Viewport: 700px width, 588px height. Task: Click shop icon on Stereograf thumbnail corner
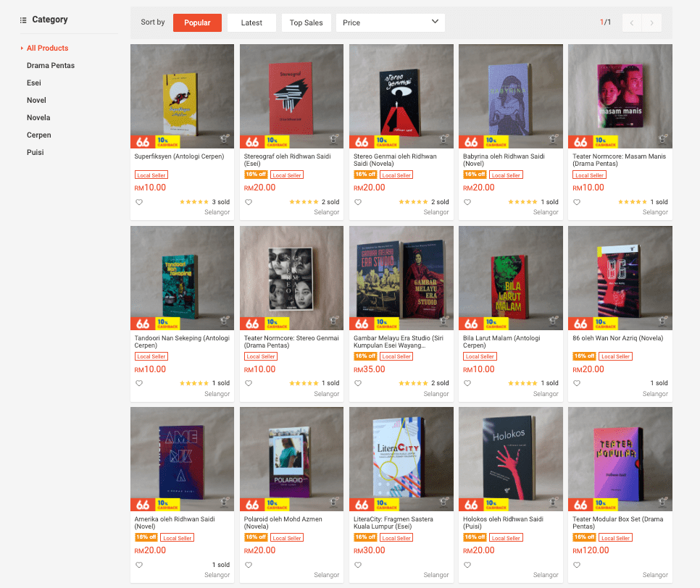(334, 139)
